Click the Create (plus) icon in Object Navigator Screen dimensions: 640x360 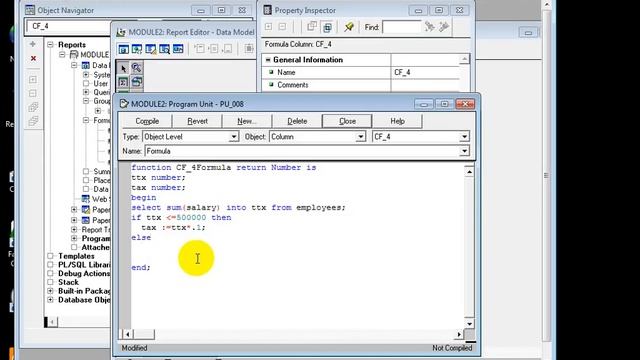[x=33, y=44]
